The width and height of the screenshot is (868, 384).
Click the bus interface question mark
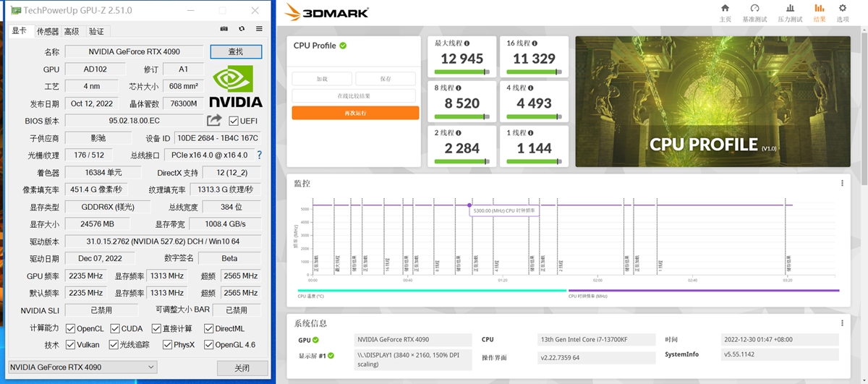pos(260,155)
